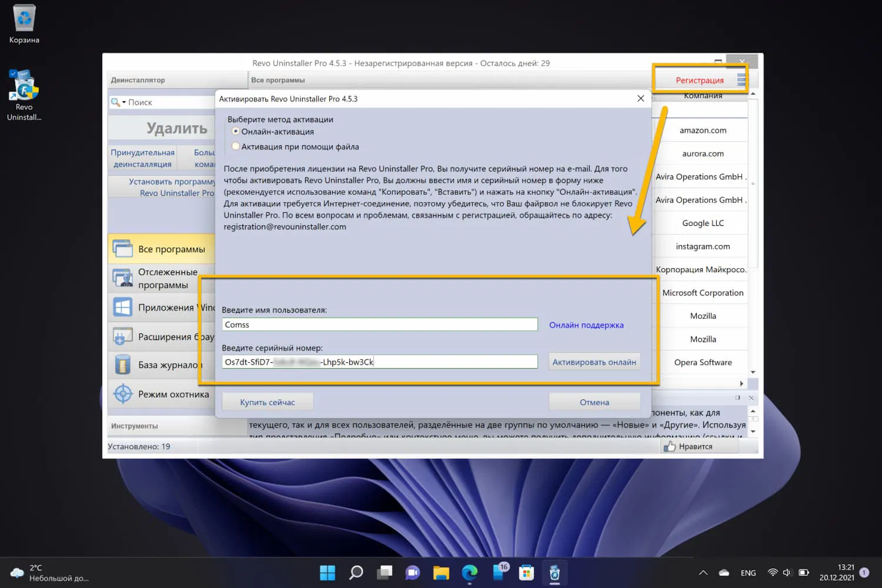The image size is (882, 588).
Task: Open the Windows Start menu
Action: pyautogui.click(x=328, y=572)
